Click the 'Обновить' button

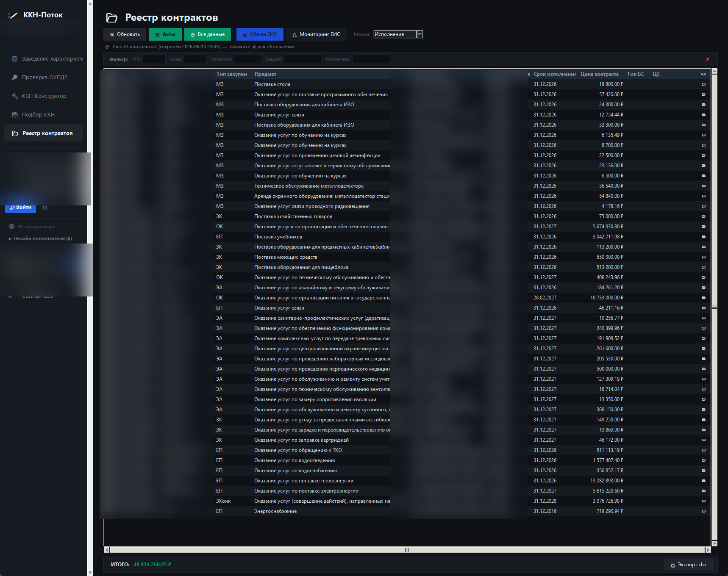coord(125,34)
